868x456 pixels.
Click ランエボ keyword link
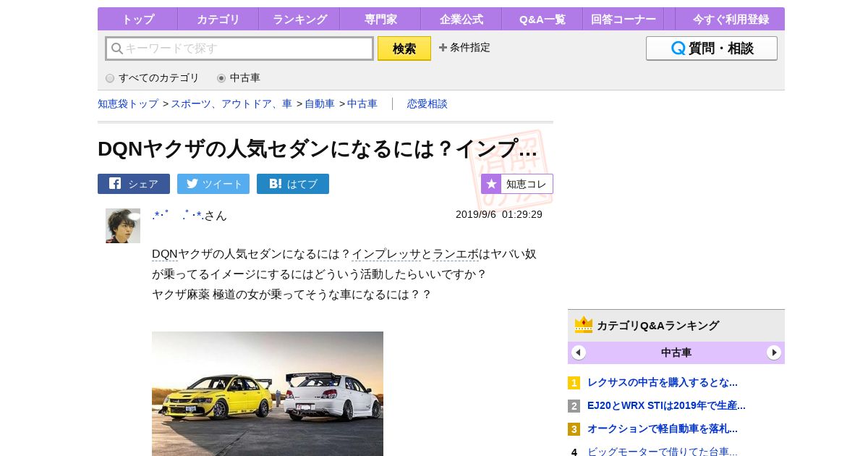click(456, 254)
